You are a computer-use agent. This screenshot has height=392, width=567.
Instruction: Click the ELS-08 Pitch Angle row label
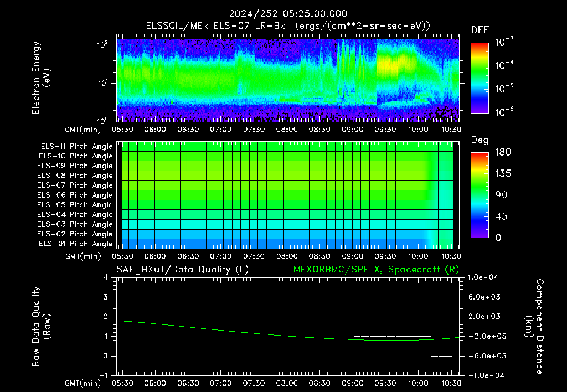tap(75, 176)
